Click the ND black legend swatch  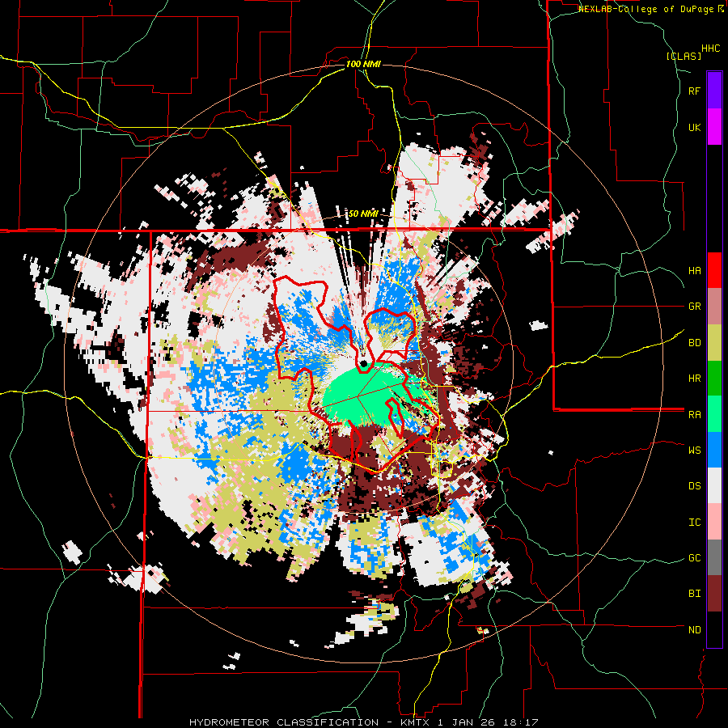(x=714, y=629)
